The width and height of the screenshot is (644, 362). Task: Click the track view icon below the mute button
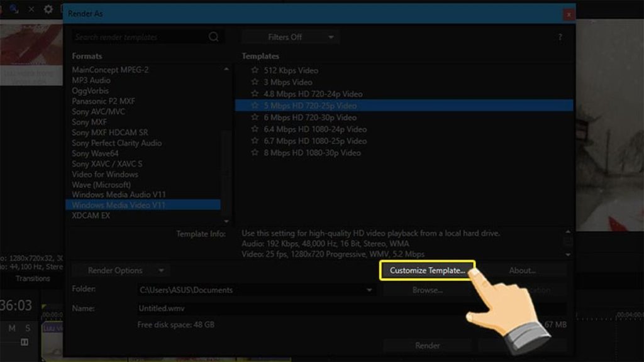pos(25,343)
